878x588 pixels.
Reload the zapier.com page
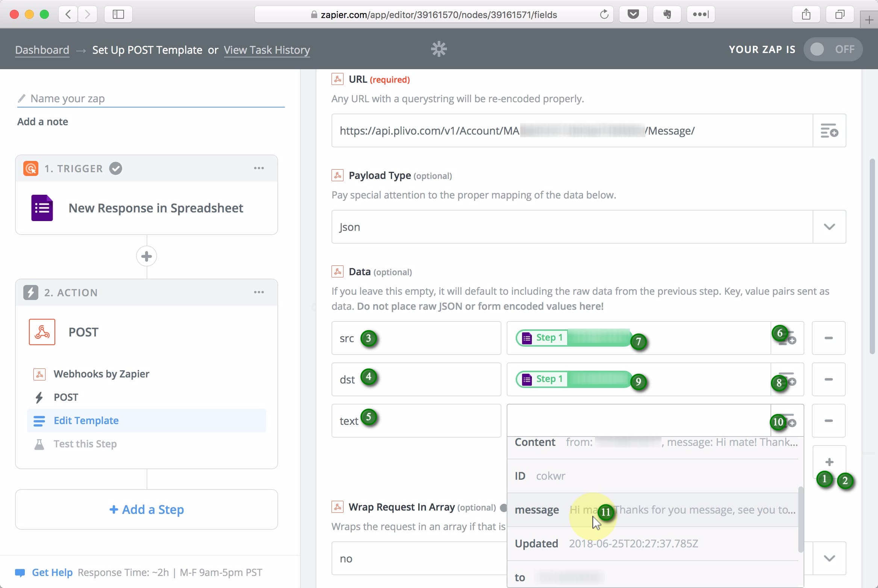pyautogui.click(x=604, y=14)
